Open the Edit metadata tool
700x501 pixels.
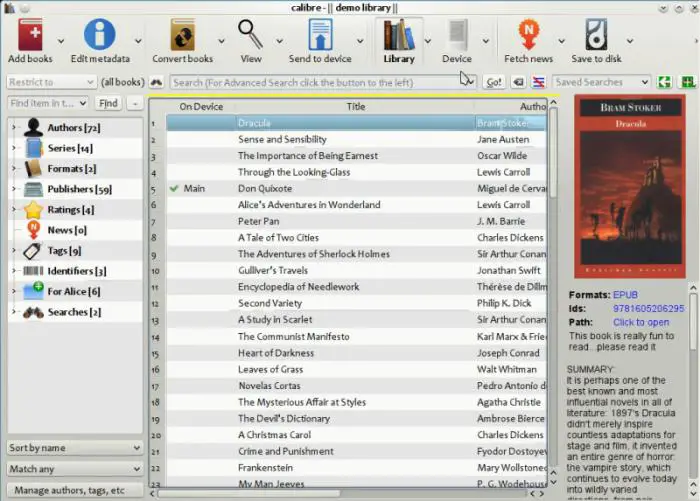pos(100,34)
